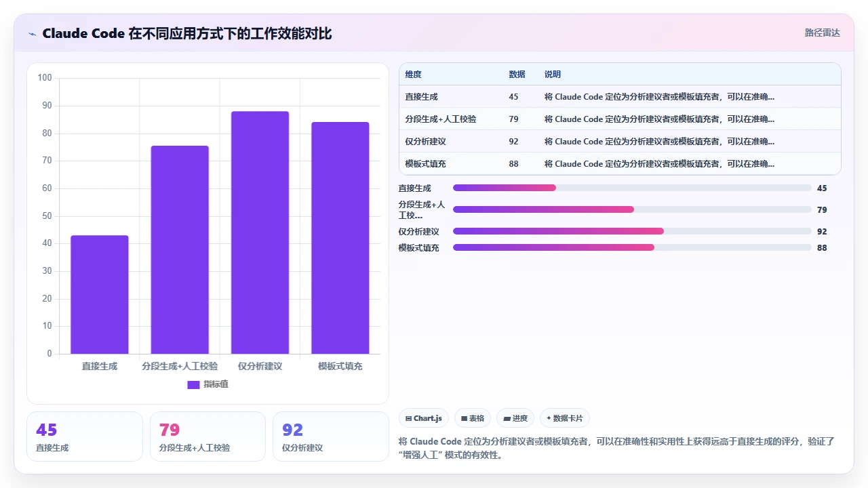868x488 pixels.
Task: Click the 分段生成+人工校验 progress bar at 79
Action: click(x=632, y=209)
